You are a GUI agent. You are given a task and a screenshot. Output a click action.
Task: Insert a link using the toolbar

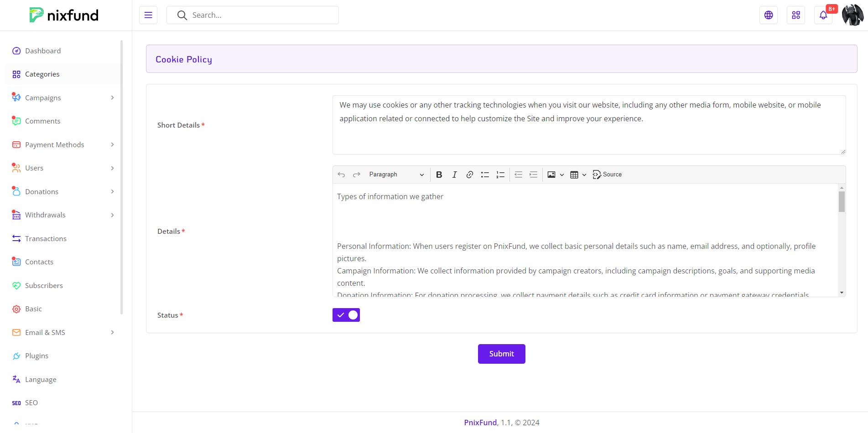(469, 175)
